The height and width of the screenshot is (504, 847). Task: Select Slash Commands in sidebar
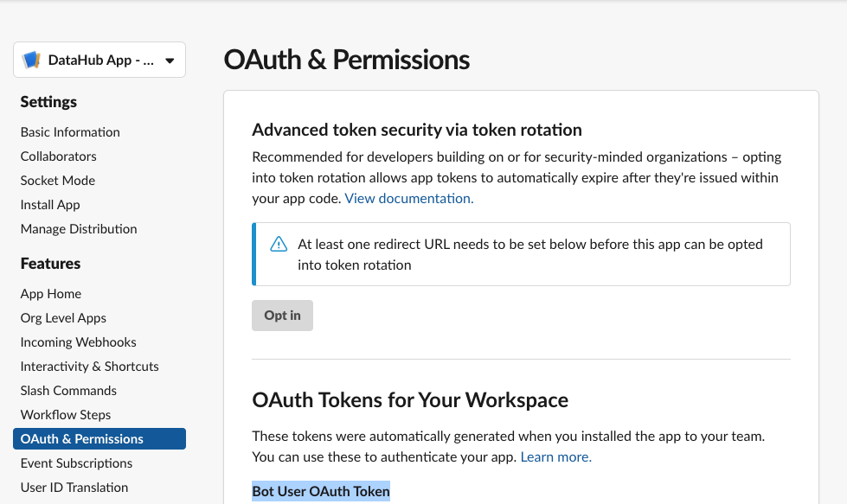(68, 391)
